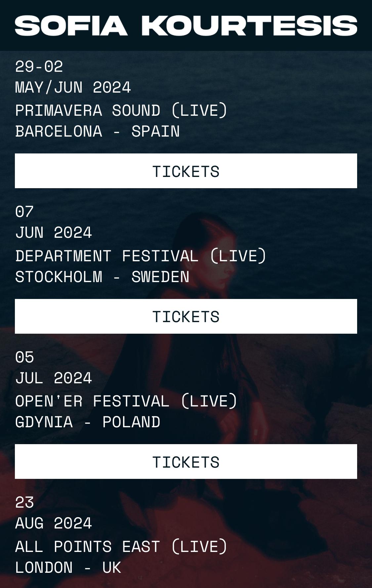Screen dimensions: 372x588
Task: Click the Department Festival (Live) event title
Action: point(141,256)
